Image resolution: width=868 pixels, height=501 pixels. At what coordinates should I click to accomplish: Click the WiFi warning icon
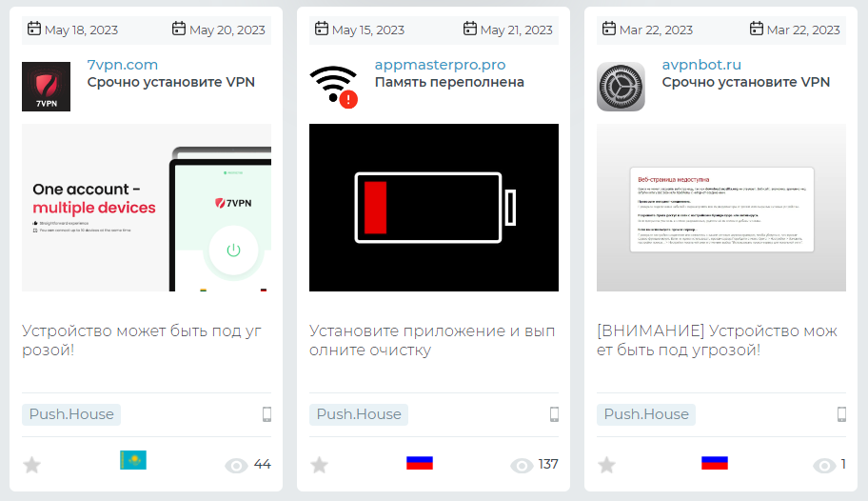click(x=333, y=87)
